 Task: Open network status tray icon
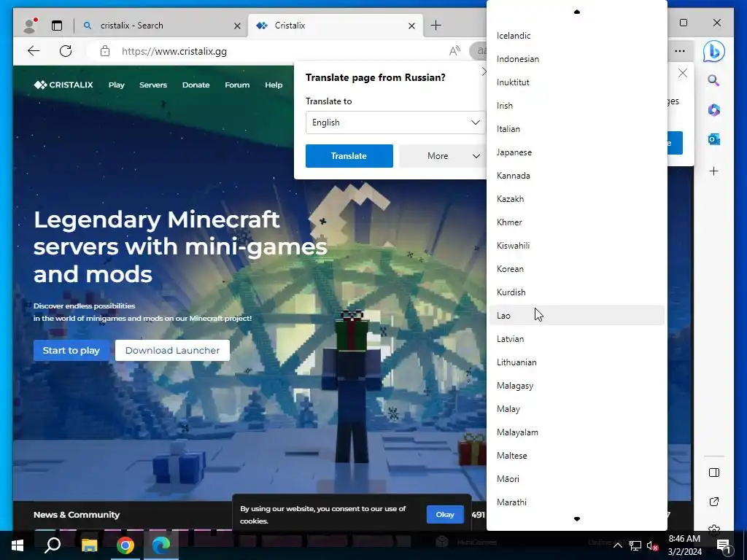tap(635, 545)
